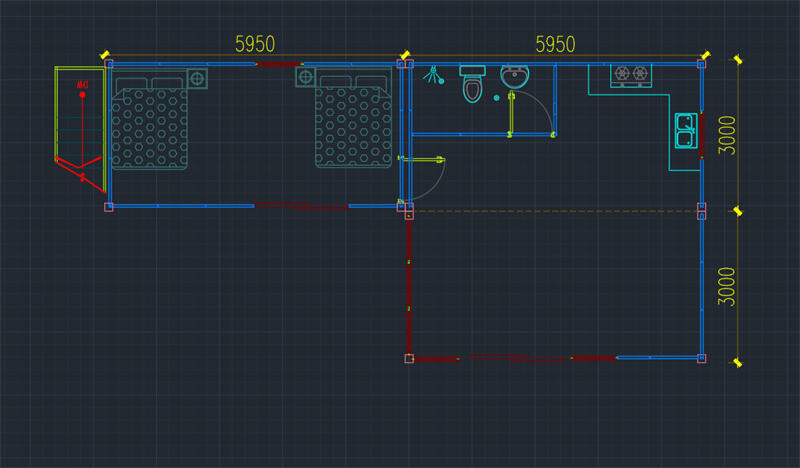The height and width of the screenshot is (468, 800).
Task: Click the column marker at top-right kitchen corner
Action: [x=702, y=64]
